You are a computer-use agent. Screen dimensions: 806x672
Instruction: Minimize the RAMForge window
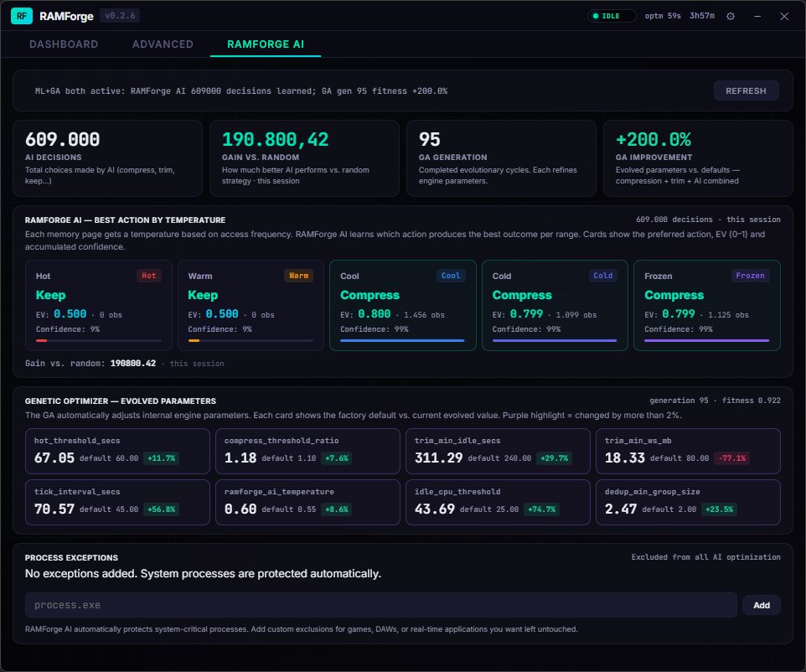(x=757, y=16)
